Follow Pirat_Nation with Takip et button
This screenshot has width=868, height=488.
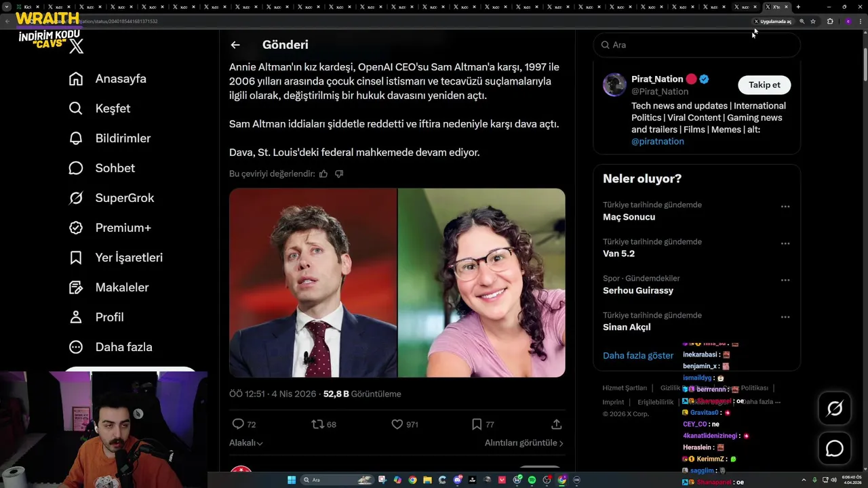pyautogui.click(x=764, y=85)
